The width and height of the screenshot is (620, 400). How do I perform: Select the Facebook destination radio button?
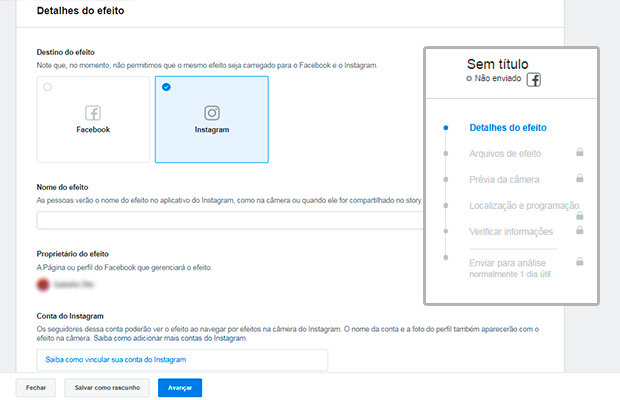[x=47, y=87]
